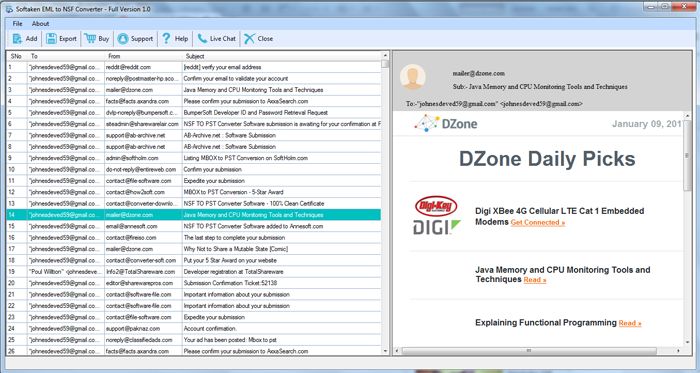The image size is (700, 373).
Task: Open Help question mark icon
Action: click(x=166, y=38)
